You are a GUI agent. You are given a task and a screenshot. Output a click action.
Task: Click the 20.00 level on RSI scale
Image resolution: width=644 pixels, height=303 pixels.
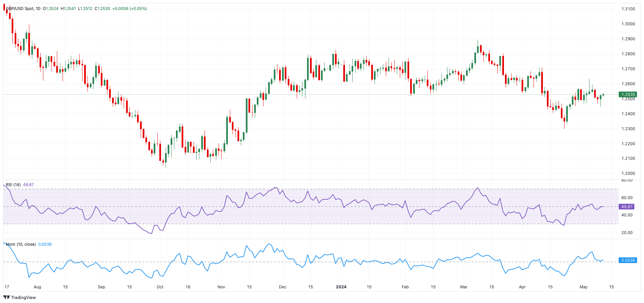(x=627, y=233)
